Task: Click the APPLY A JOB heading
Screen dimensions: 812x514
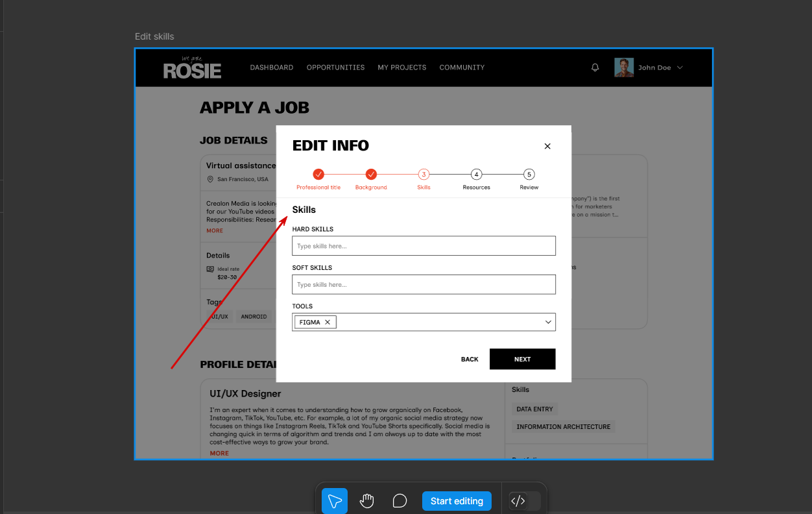Action: [x=254, y=108]
